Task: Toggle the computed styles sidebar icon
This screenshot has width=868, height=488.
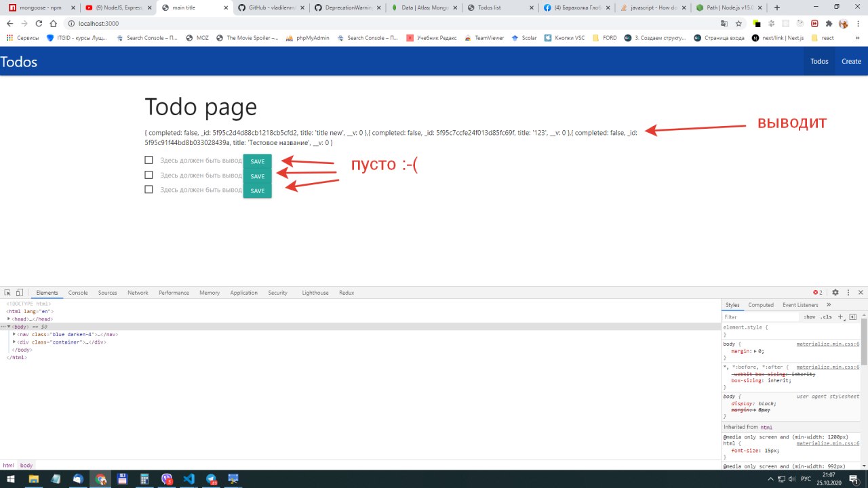Action: [x=853, y=317]
